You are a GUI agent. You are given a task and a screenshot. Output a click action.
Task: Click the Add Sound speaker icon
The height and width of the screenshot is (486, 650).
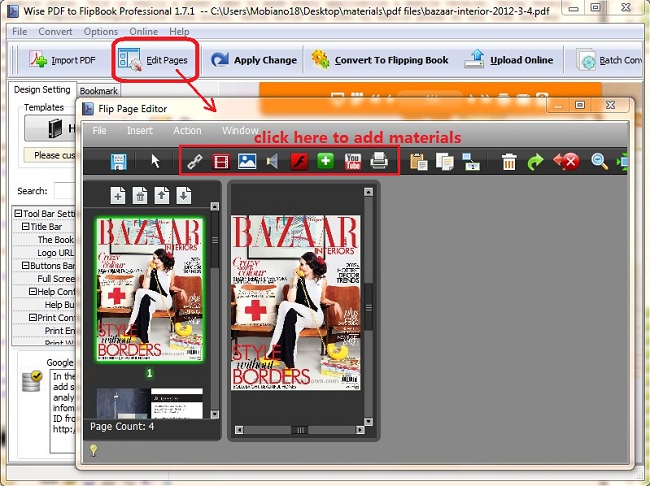point(273,161)
